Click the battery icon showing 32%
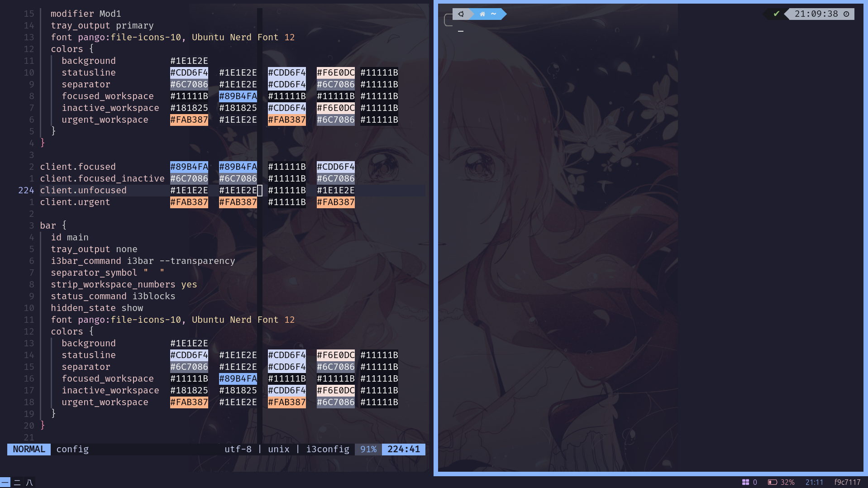Image resolution: width=868 pixels, height=488 pixels. tap(773, 482)
